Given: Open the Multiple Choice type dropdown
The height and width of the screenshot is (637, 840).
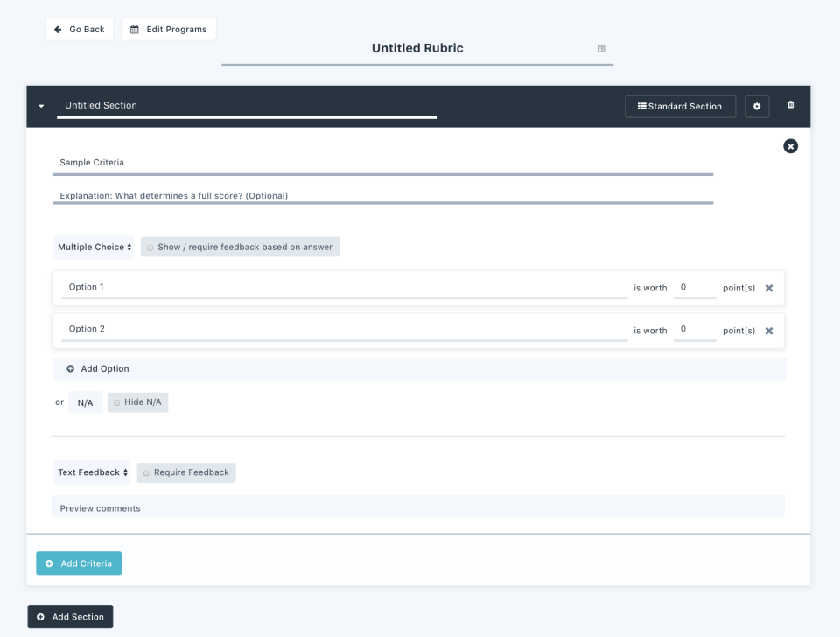Looking at the screenshot, I should (94, 247).
